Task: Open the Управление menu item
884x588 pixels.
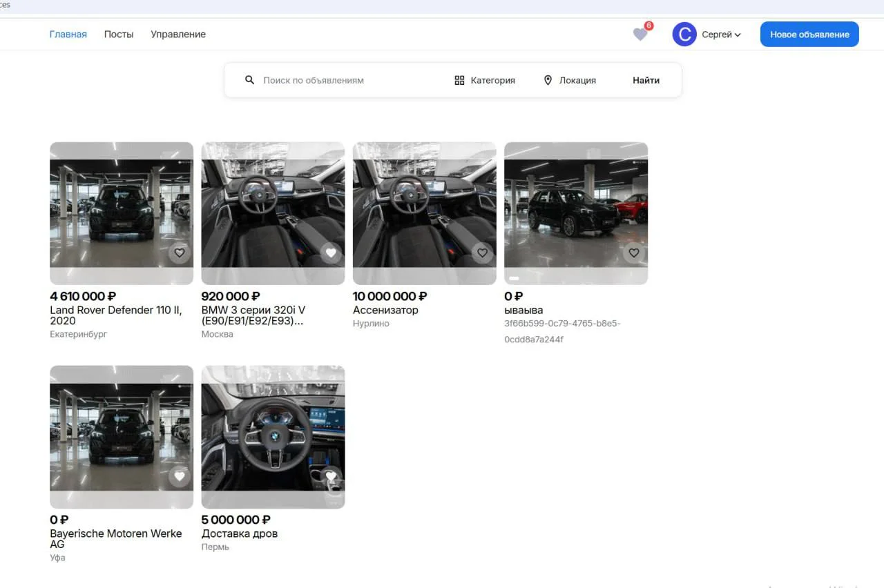Action: [178, 35]
